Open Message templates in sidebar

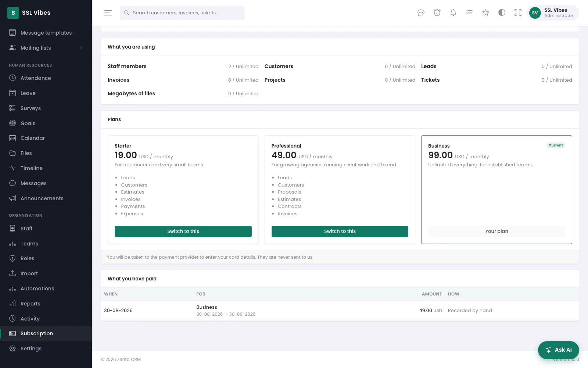pos(46,33)
